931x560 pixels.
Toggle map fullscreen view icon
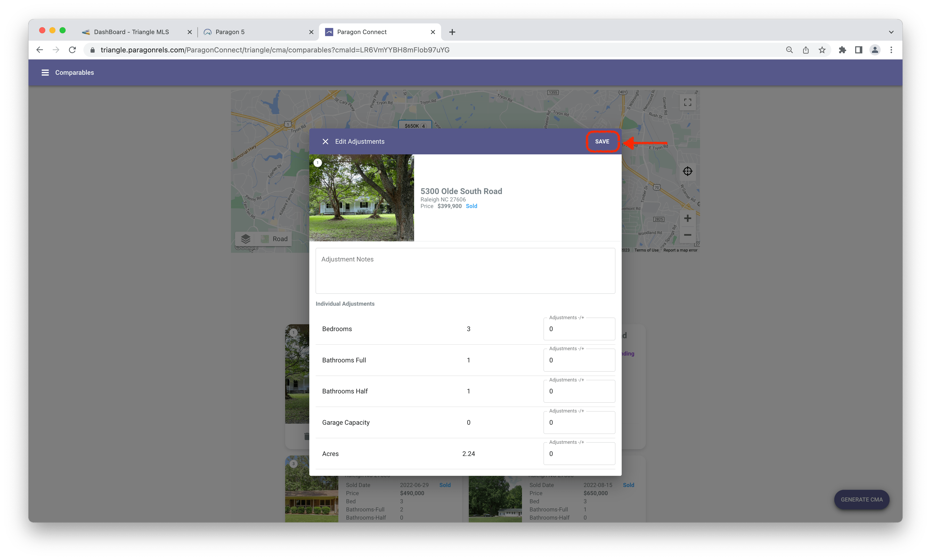[687, 102]
